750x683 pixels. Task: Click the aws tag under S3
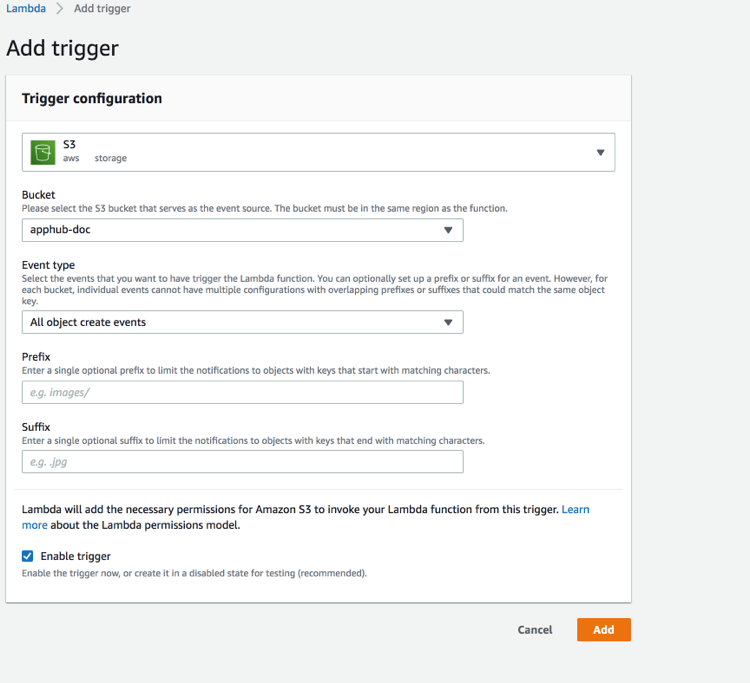tap(71, 158)
